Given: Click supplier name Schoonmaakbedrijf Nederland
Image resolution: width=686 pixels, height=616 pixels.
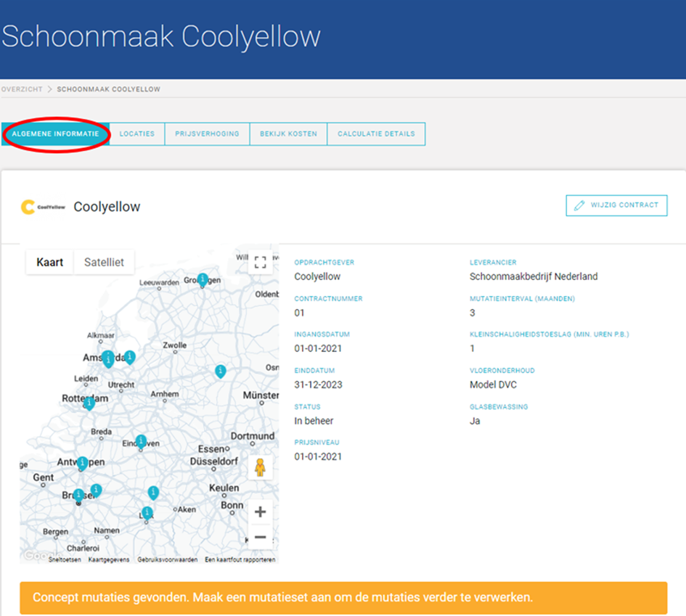Looking at the screenshot, I should pos(534,276).
